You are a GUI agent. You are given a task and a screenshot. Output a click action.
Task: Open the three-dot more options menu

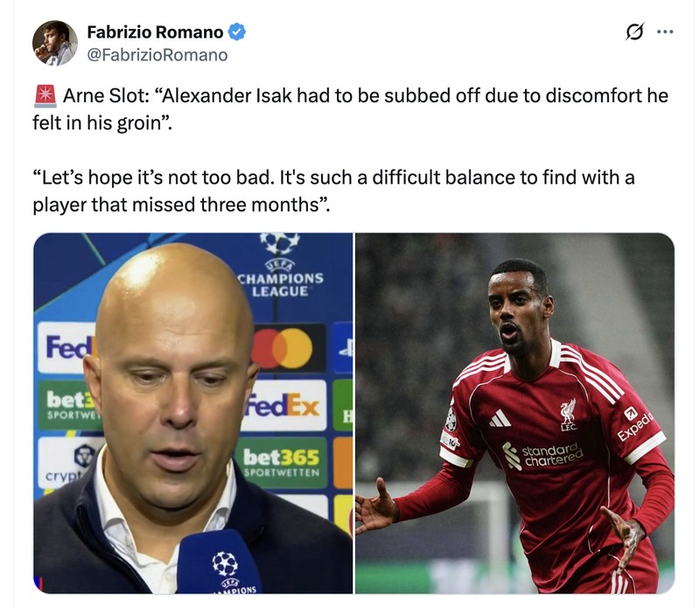point(665,31)
